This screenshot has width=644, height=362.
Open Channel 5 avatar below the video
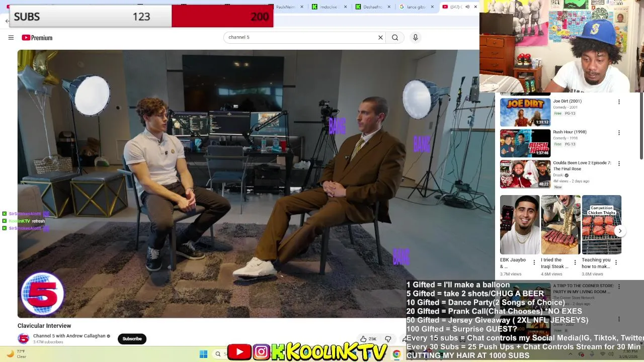[23, 339]
